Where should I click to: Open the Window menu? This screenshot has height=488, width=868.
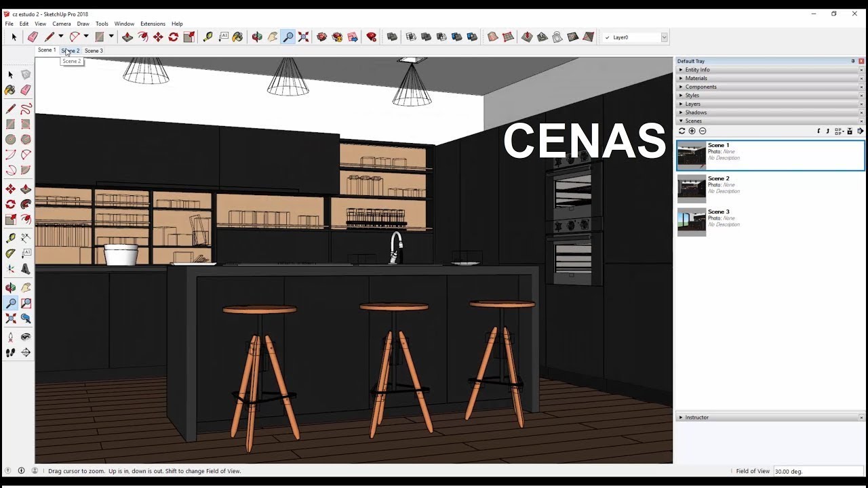coord(124,24)
